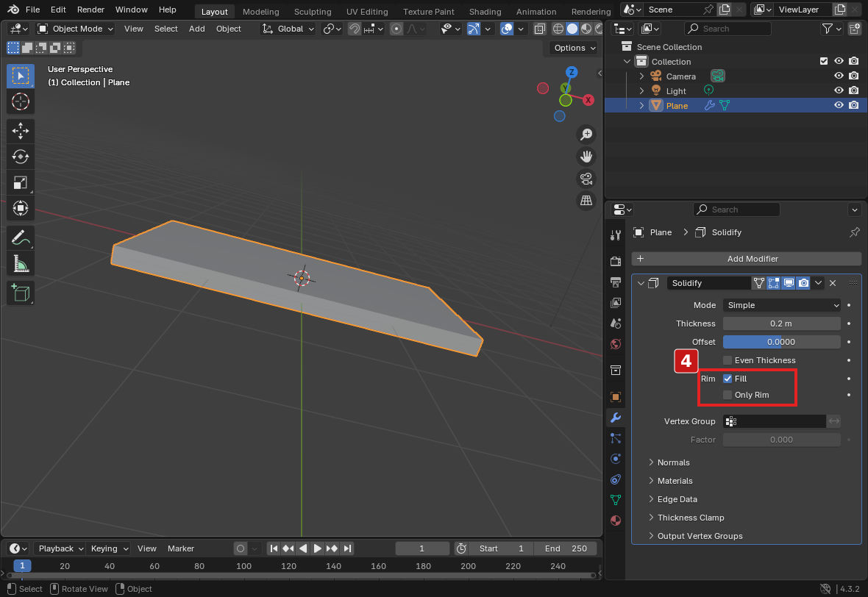Open the Material properties tab
The height and width of the screenshot is (597, 868).
tap(616, 521)
